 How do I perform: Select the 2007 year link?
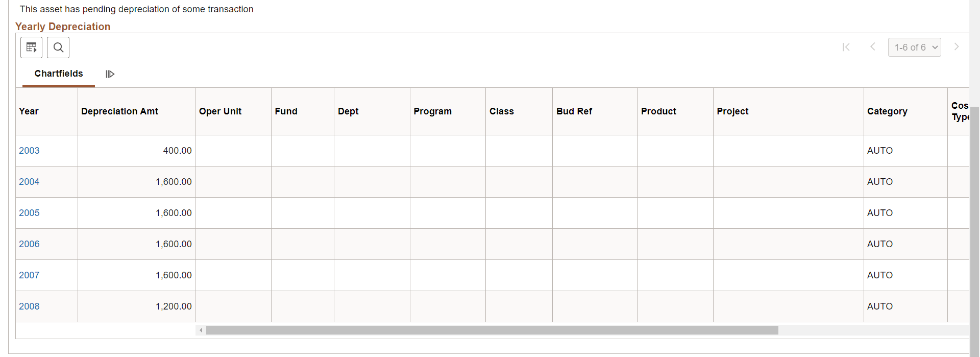point(29,275)
